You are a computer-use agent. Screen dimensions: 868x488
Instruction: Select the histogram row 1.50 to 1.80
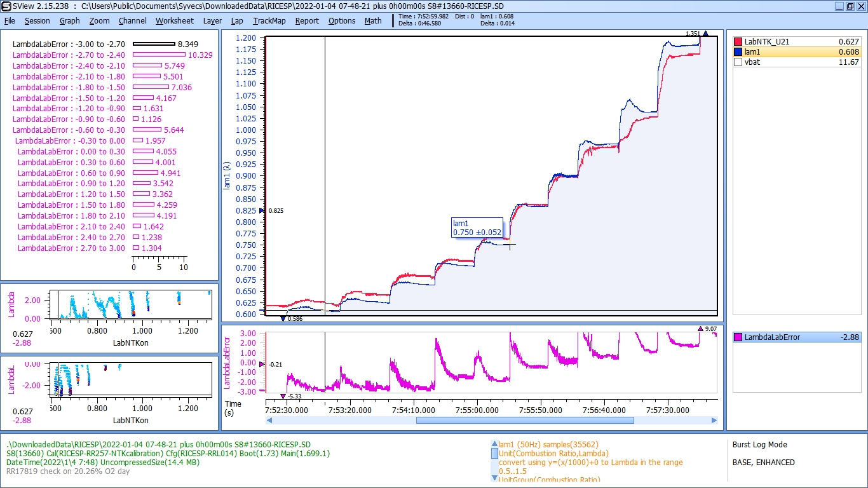click(x=97, y=205)
